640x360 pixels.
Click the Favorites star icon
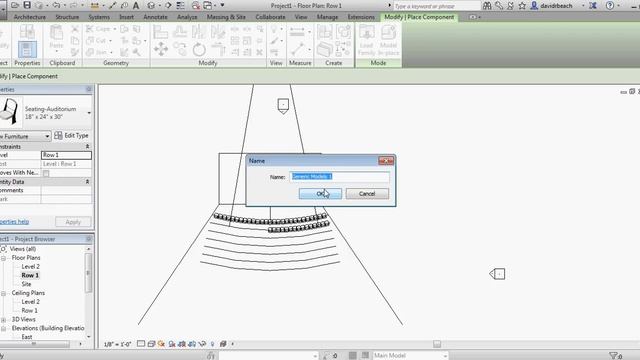point(522,6)
